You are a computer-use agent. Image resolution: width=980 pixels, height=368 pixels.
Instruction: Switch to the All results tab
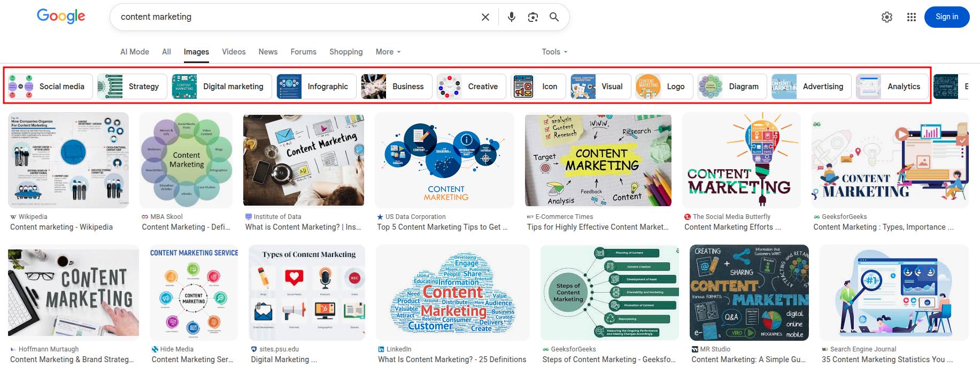point(166,52)
